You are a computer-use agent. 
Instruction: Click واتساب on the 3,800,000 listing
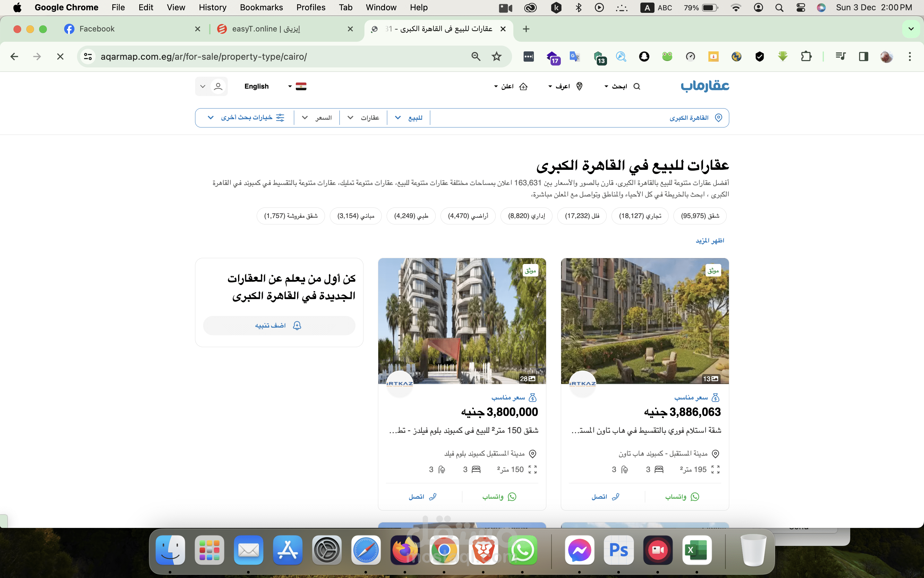click(x=499, y=496)
